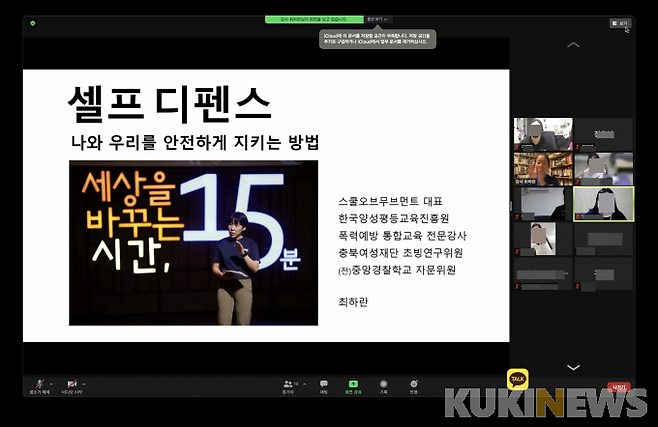Screen dimensions: 658x427
Task: Select the participant thumbnail right of the bookshelf video
Action: point(603,169)
